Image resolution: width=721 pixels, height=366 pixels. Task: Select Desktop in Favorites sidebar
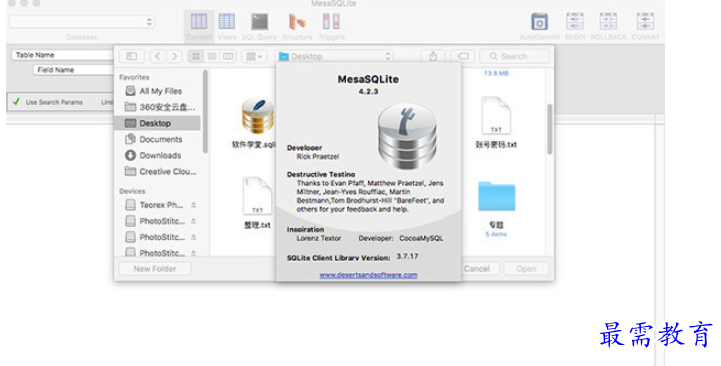pos(158,123)
